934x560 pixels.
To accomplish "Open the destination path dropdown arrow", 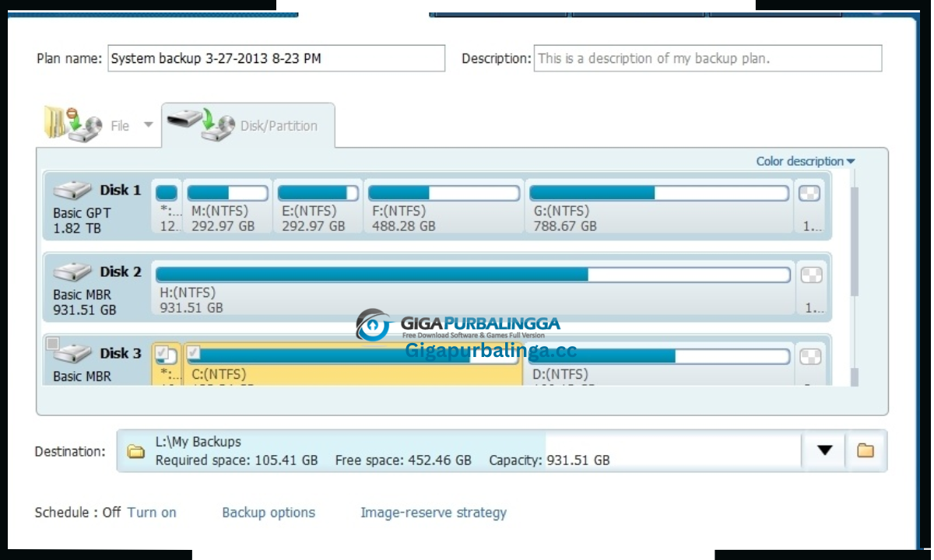I will pos(825,450).
